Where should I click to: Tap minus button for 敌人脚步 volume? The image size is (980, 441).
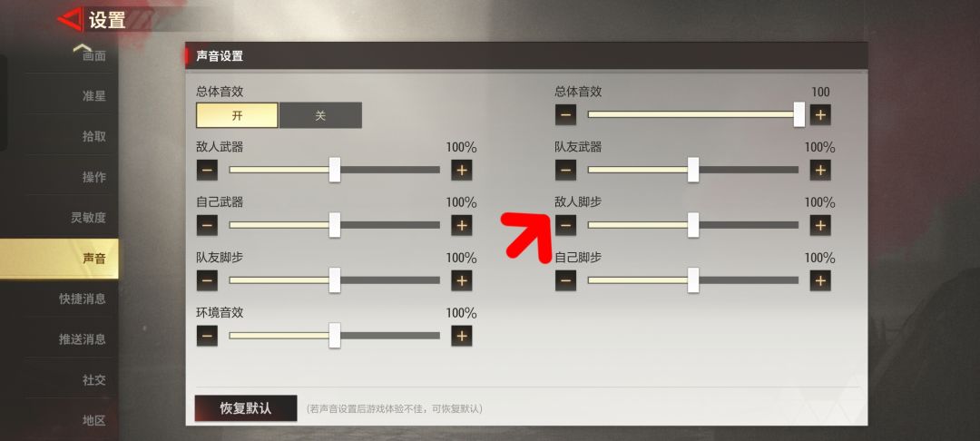pyautogui.click(x=565, y=225)
